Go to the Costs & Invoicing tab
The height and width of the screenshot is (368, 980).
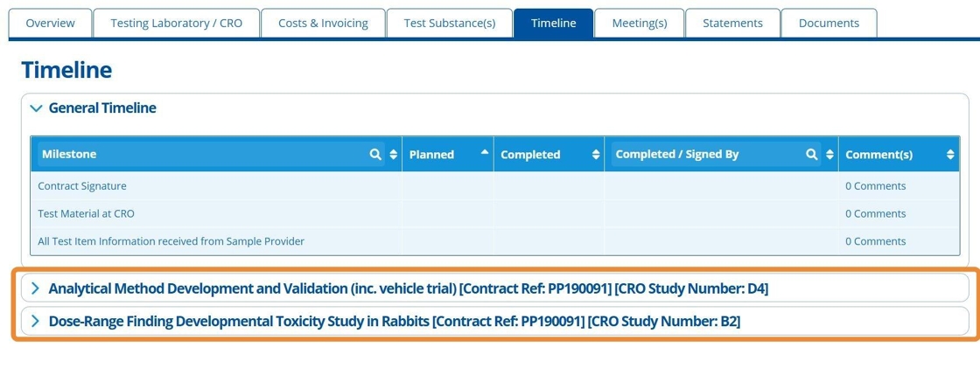tap(323, 24)
